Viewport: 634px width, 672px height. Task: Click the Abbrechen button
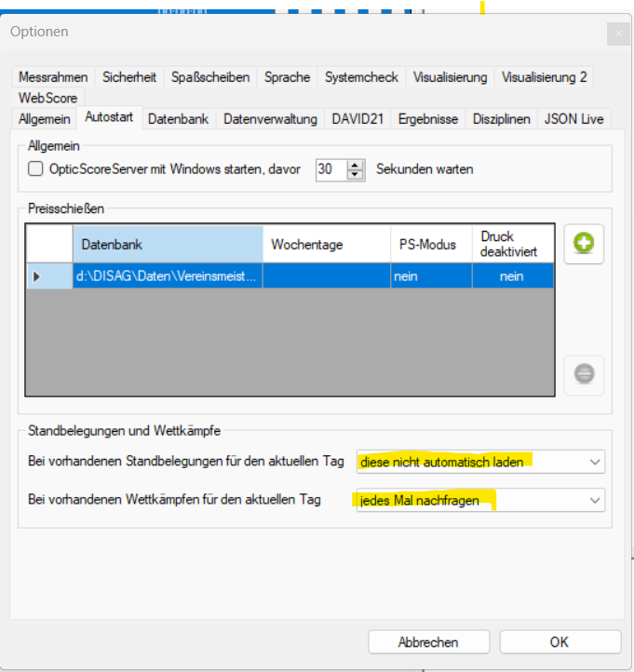pyautogui.click(x=428, y=642)
